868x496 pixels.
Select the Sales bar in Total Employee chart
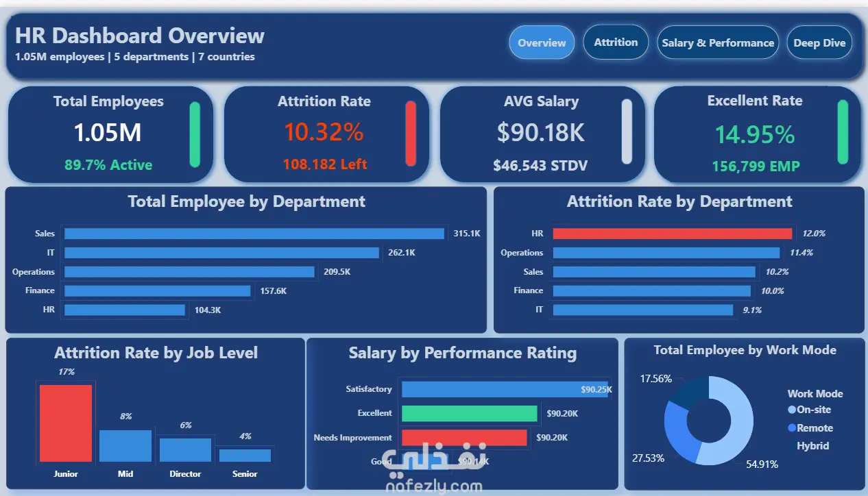[254, 234]
